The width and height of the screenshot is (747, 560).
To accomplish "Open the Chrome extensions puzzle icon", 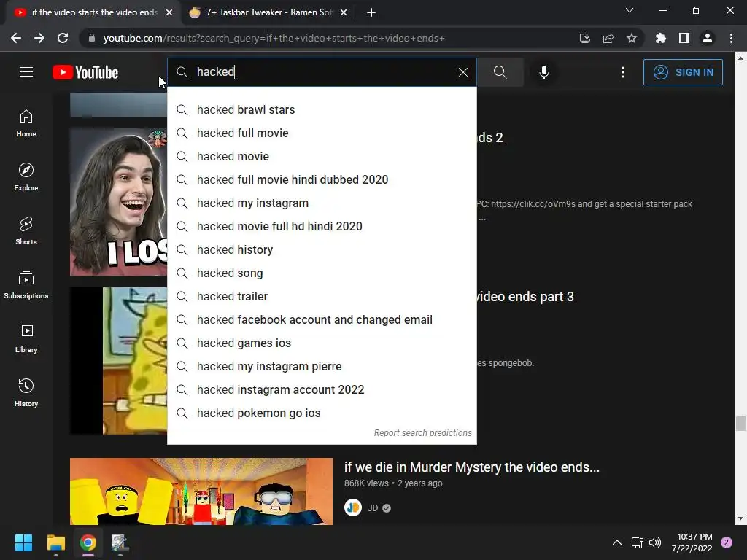I will [x=660, y=38].
